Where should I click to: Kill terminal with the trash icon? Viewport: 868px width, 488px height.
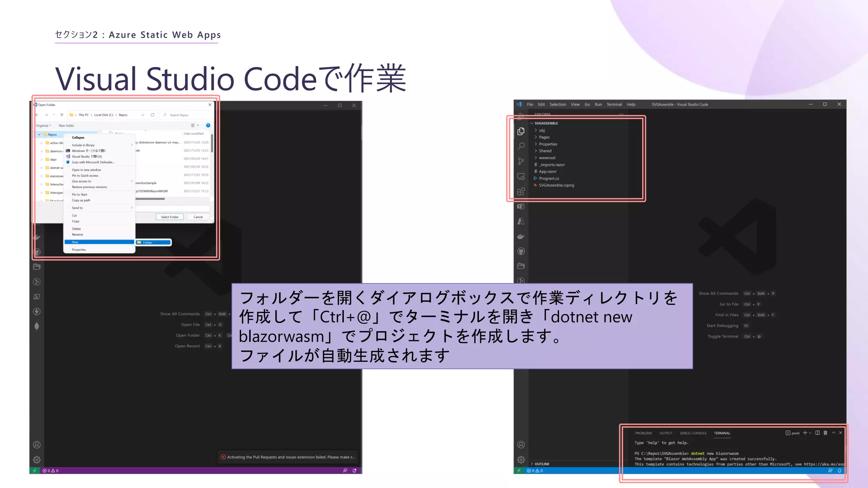click(825, 433)
